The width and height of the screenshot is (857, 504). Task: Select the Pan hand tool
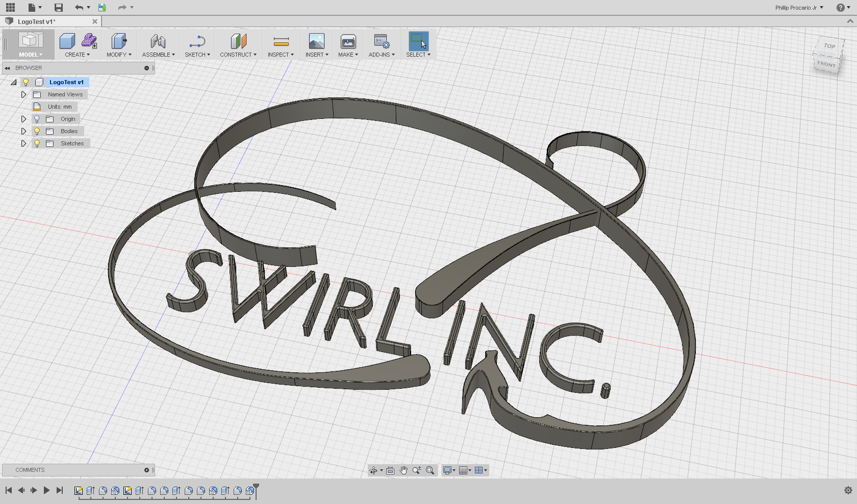click(404, 470)
